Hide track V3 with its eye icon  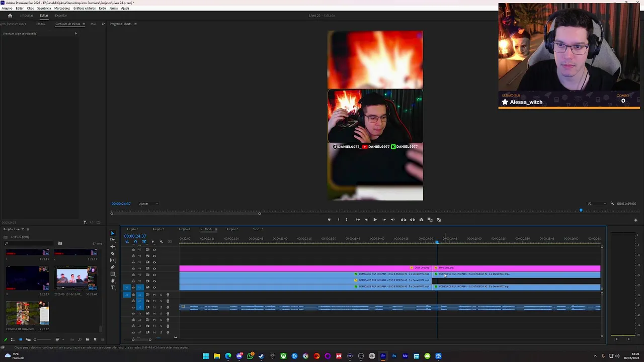(x=154, y=275)
